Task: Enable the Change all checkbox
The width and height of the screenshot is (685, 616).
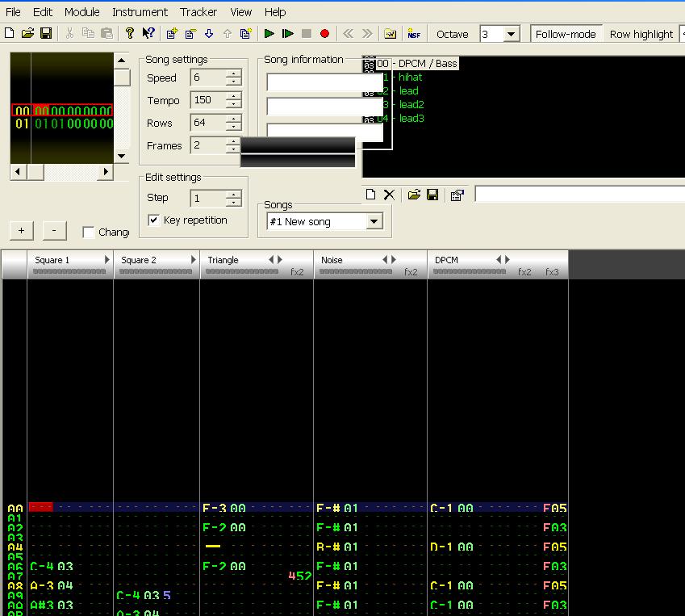Action: coord(89,233)
